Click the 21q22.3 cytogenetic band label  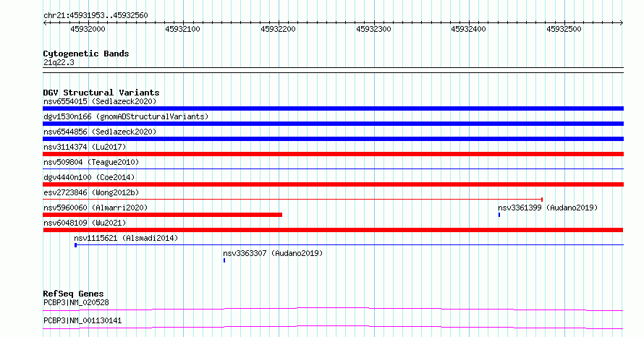coord(59,62)
